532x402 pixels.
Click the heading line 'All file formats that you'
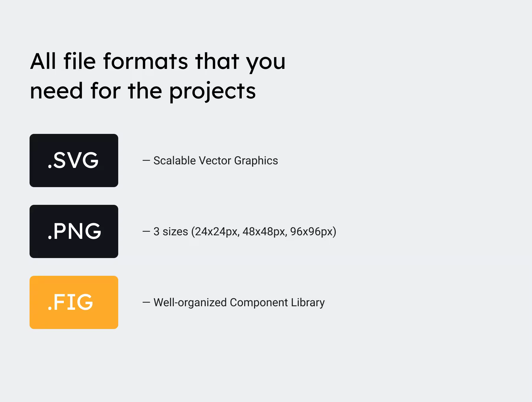(x=158, y=62)
